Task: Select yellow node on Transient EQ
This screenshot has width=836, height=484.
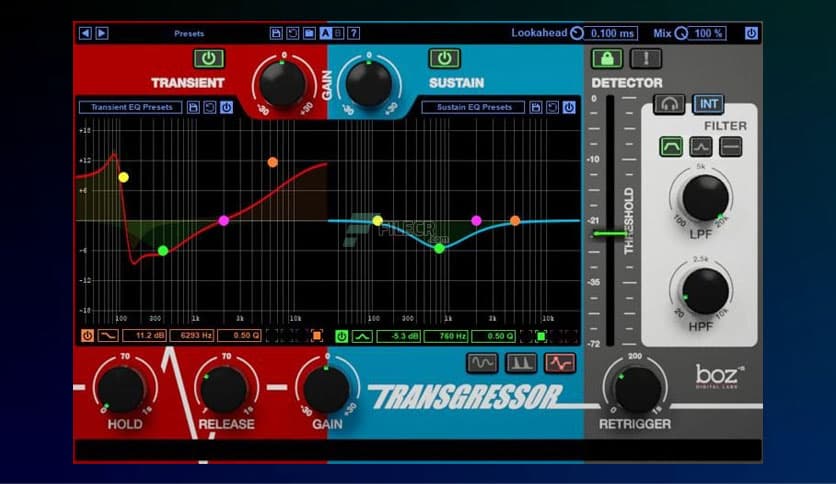Action: (x=123, y=178)
